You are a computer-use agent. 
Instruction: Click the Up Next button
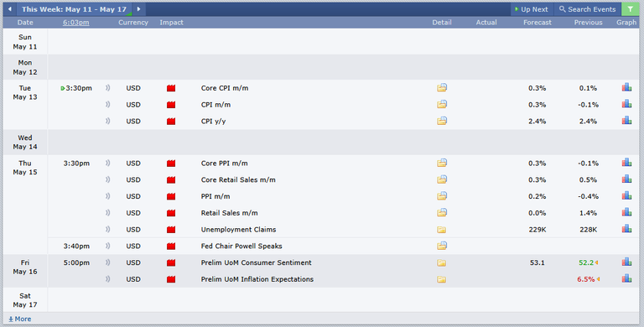pos(532,9)
